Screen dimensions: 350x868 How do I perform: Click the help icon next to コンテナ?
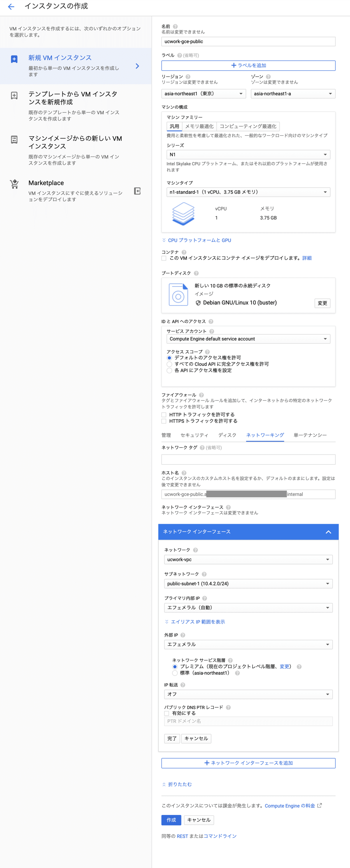tap(184, 252)
